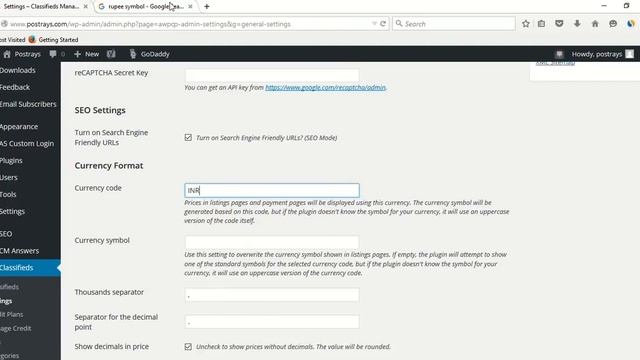Open Plugins in the sidebar

pos(11,160)
